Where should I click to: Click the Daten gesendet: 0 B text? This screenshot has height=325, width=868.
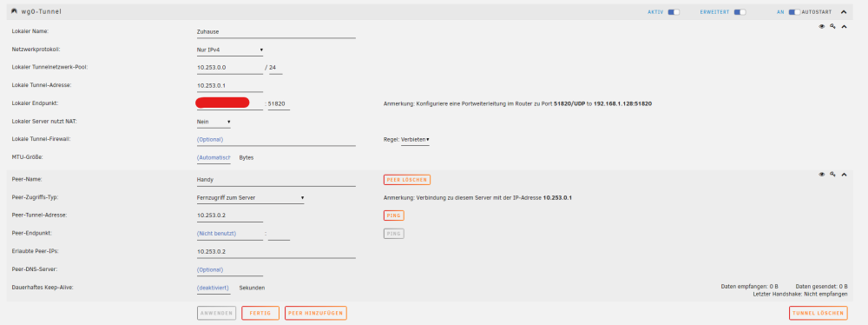(821, 286)
